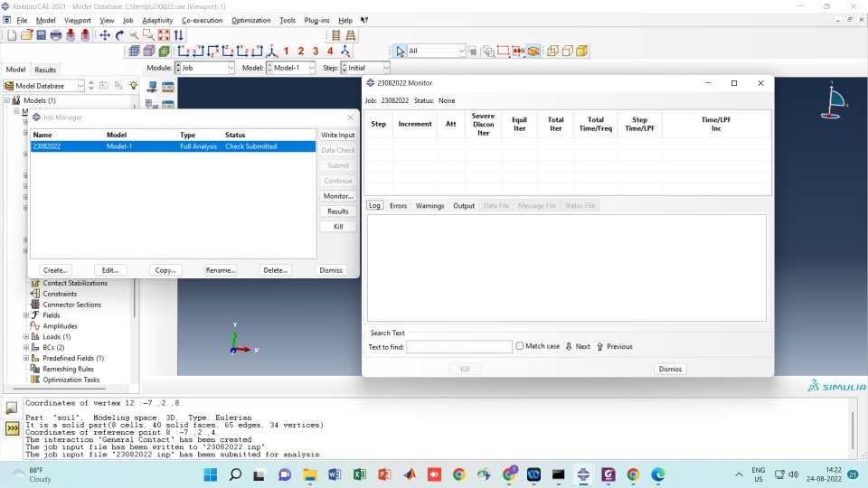Switch to the Results tab
Viewport: 868px width, 488px height.
(x=45, y=70)
